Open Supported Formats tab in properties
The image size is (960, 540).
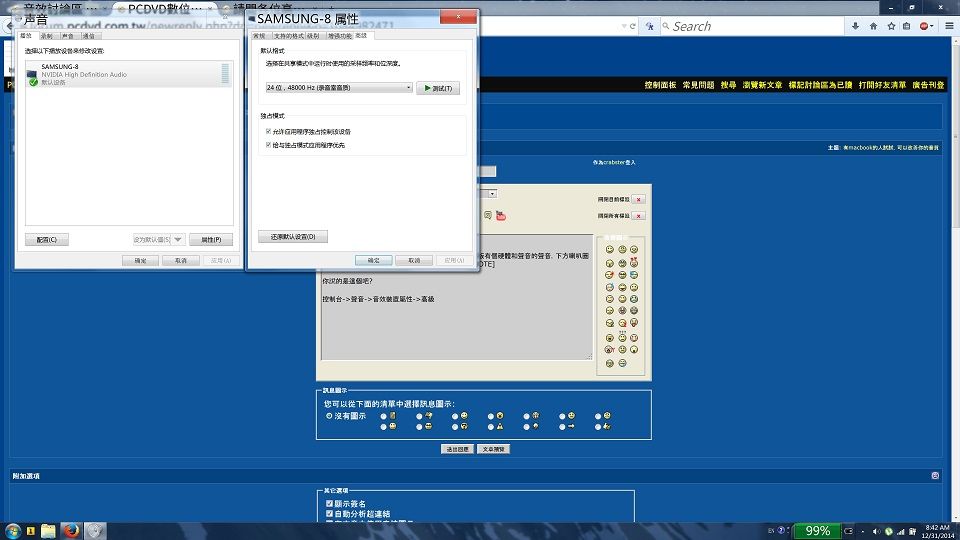288,36
